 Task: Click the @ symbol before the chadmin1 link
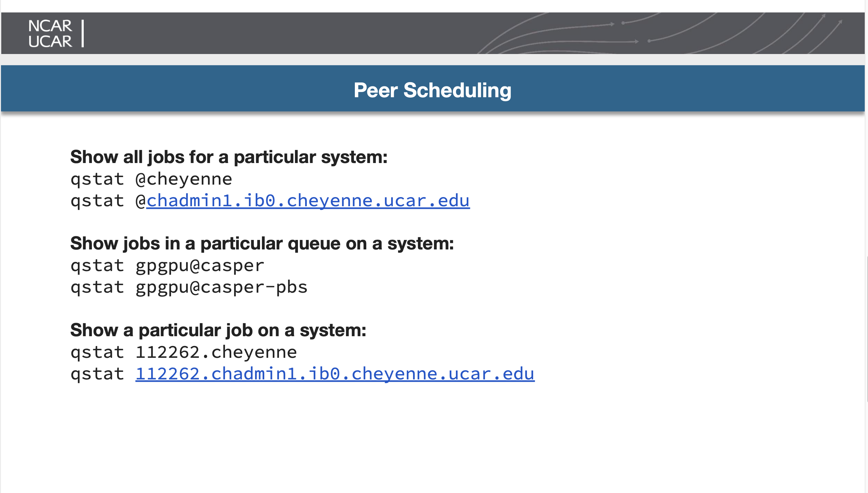point(140,200)
